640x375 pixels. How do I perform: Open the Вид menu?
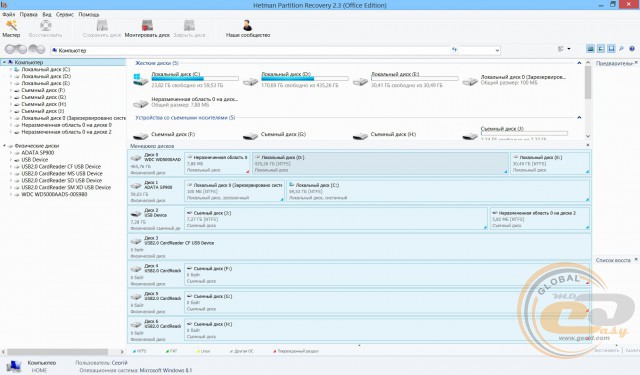[x=47, y=14]
